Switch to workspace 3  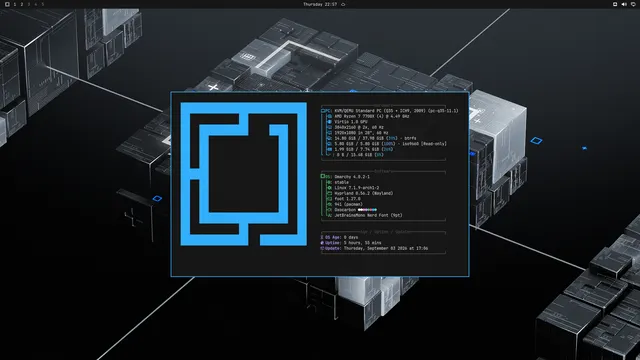pos(29,4)
